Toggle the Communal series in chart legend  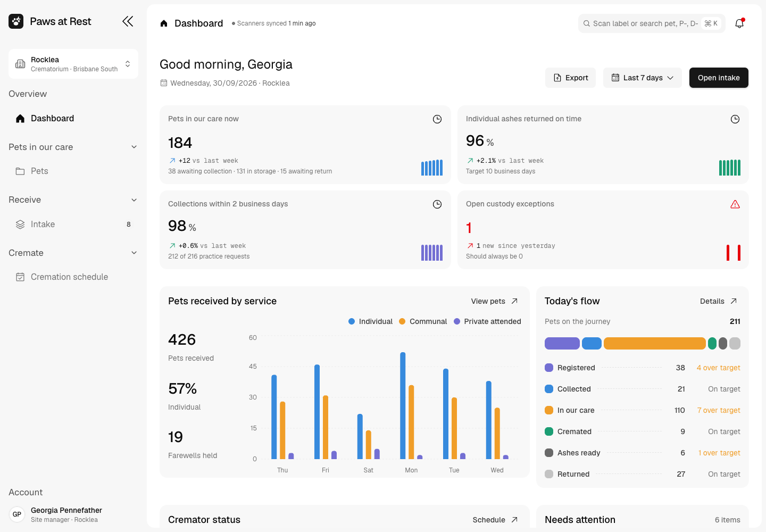(423, 321)
